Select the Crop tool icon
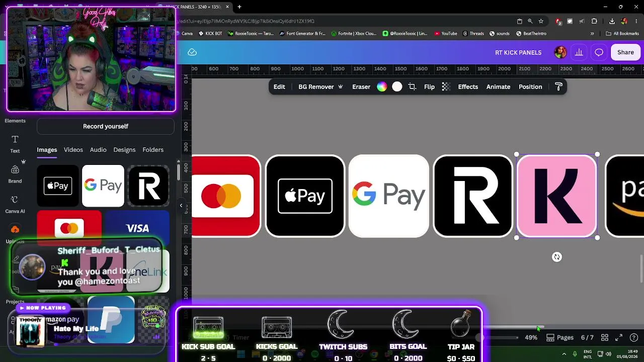 (412, 87)
